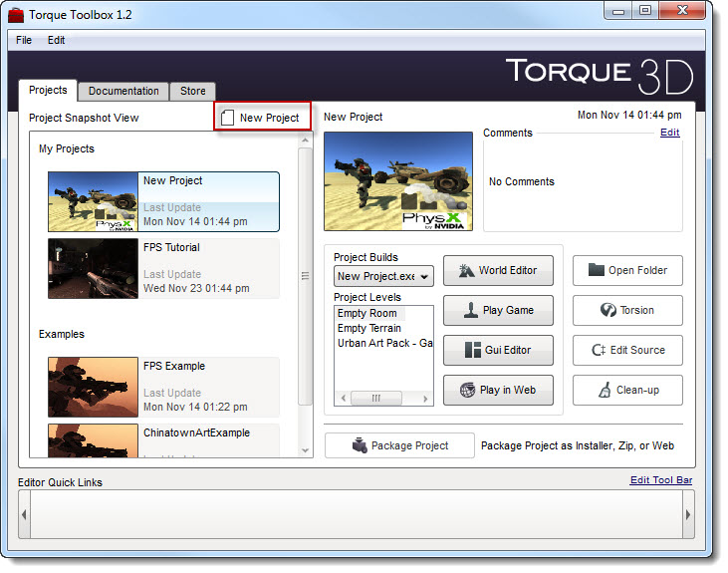Click project list scroll up arrow
Image resolution: width=728 pixels, height=573 pixels.
pyautogui.click(x=305, y=140)
